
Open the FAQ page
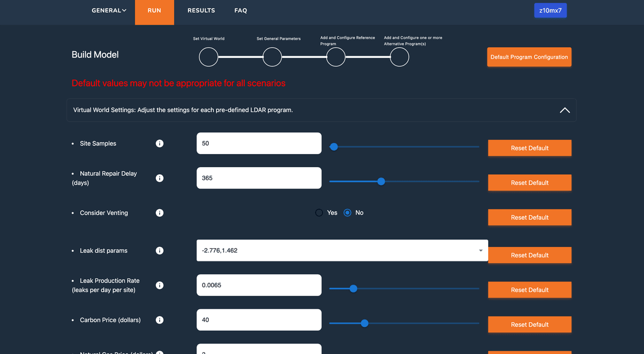[x=241, y=10]
